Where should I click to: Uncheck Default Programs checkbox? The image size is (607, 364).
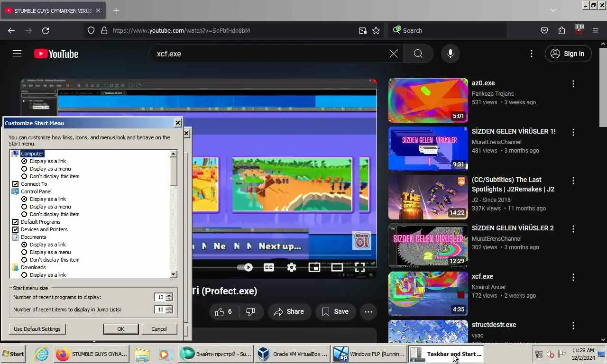pyautogui.click(x=15, y=222)
